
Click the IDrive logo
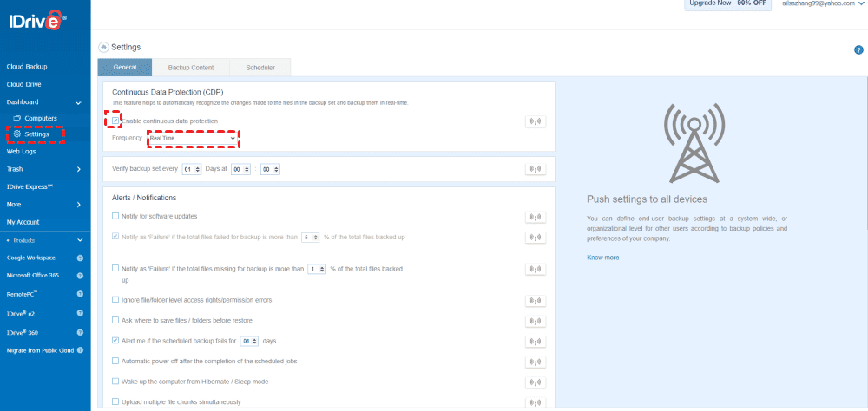tap(37, 21)
